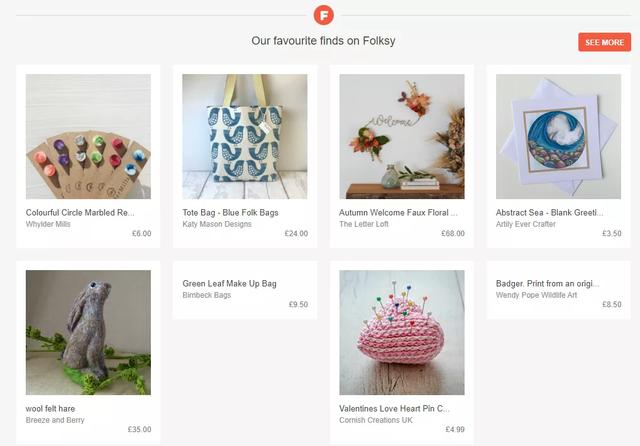View the Autumn Welcome floral wall image

pos(402,136)
